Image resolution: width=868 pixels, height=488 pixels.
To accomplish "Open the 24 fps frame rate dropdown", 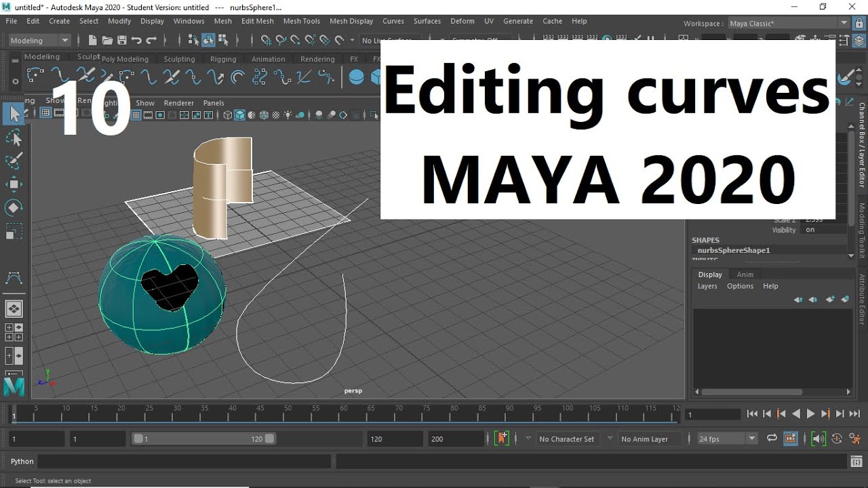I will tap(728, 439).
